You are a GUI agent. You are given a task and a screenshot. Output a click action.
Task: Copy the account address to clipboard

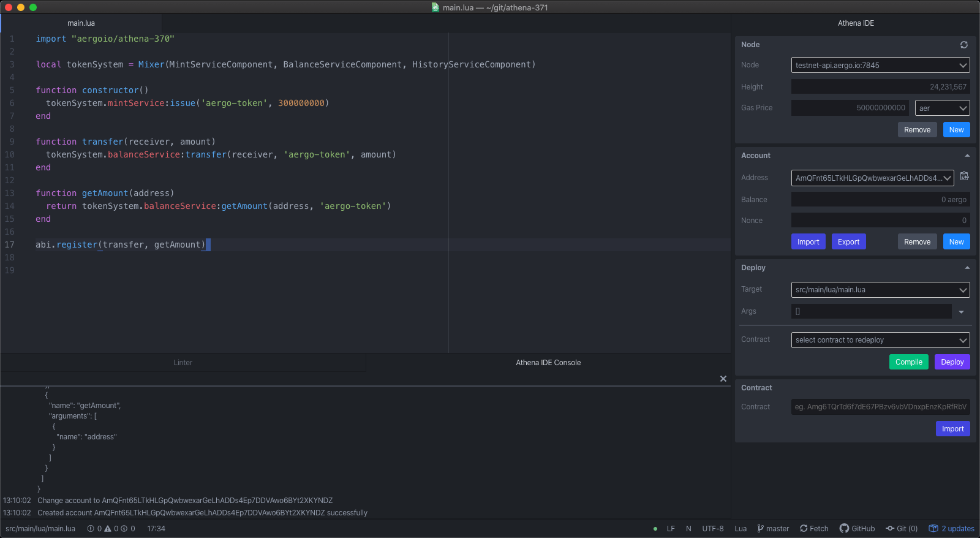coord(964,176)
